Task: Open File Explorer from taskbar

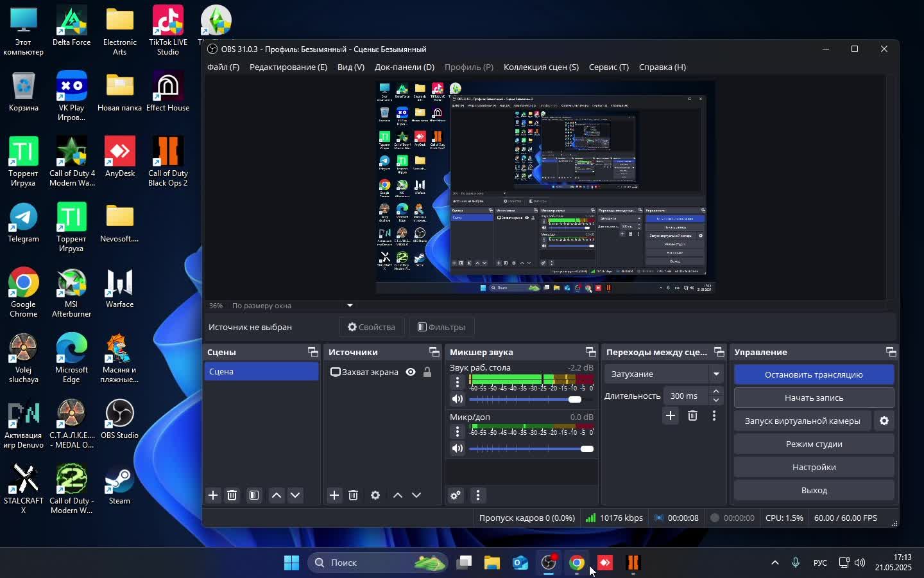Action: coord(492,563)
